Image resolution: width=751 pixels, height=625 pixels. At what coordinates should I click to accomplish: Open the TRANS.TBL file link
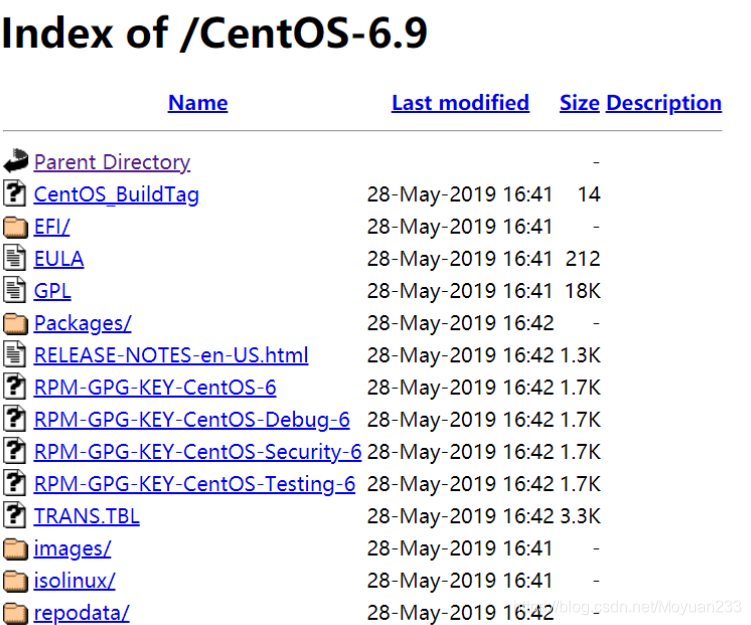(x=87, y=516)
